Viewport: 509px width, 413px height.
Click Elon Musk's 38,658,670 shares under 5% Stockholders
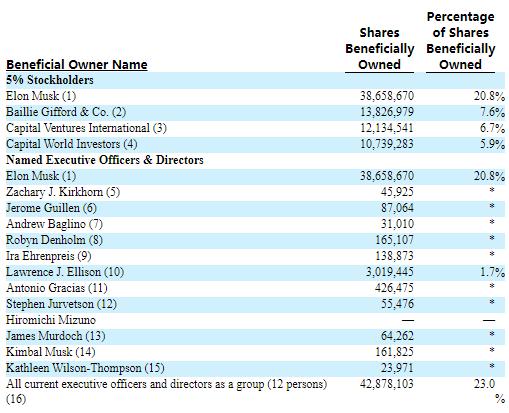[x=387, y=96]
